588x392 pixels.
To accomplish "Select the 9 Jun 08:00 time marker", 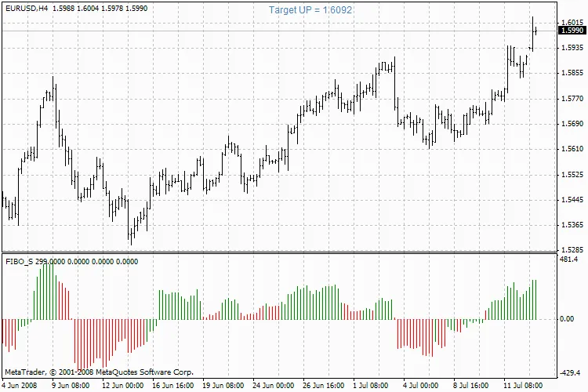I will 70,386.
